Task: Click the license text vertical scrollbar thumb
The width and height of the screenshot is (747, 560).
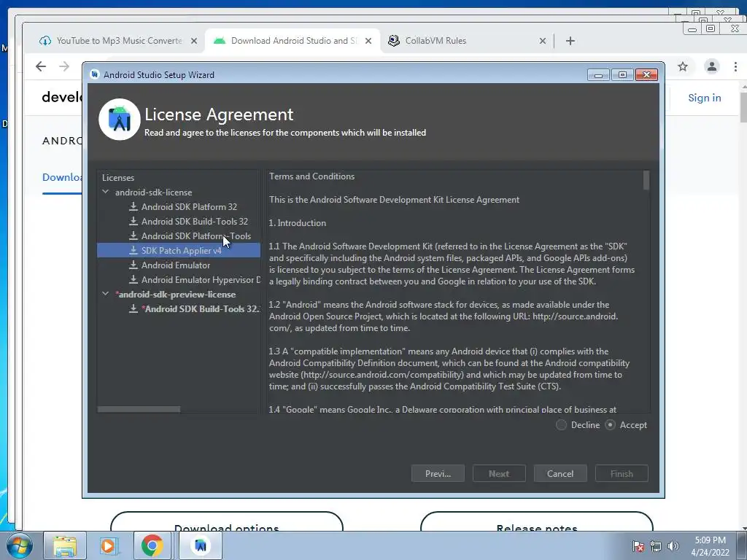Action: (x=646, y=181)
